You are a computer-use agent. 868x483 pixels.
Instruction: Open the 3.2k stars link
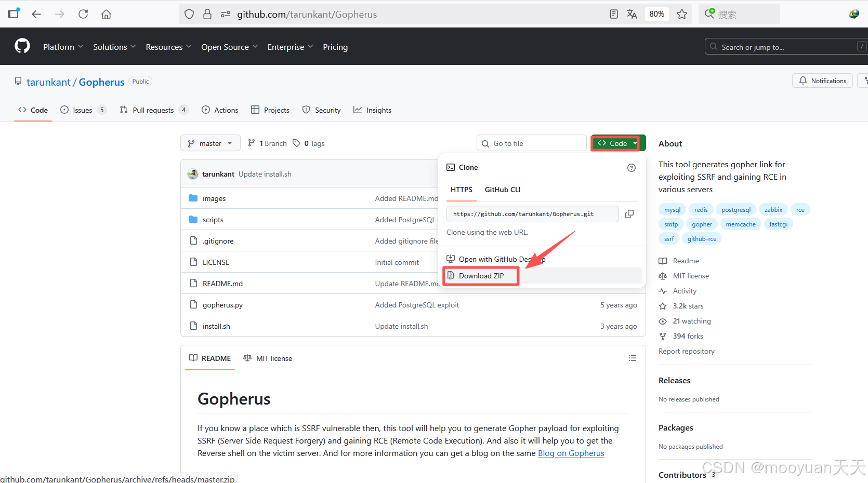click(x=681, y=306)
